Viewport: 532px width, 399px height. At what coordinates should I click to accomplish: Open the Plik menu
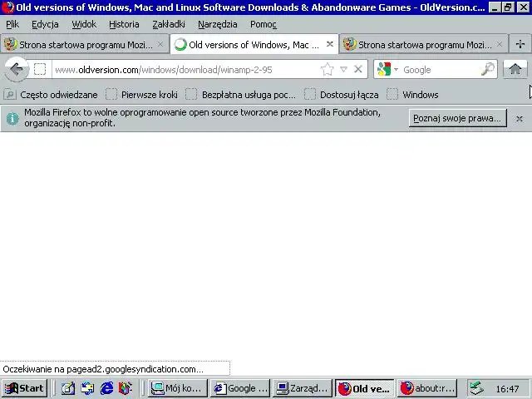(x=12, y=24)
